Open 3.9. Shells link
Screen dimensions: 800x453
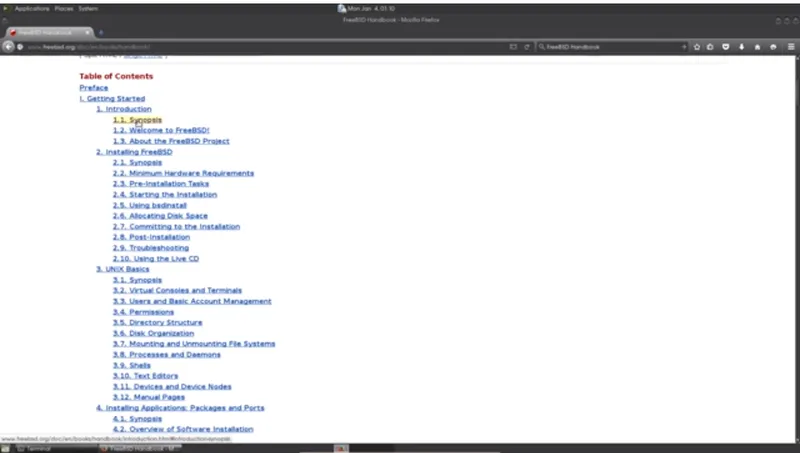[x=132, y=365]
